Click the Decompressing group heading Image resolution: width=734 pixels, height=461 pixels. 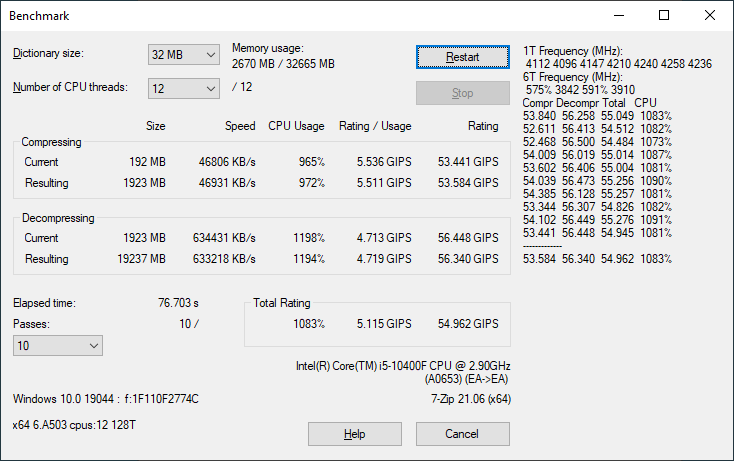point(58,218)
